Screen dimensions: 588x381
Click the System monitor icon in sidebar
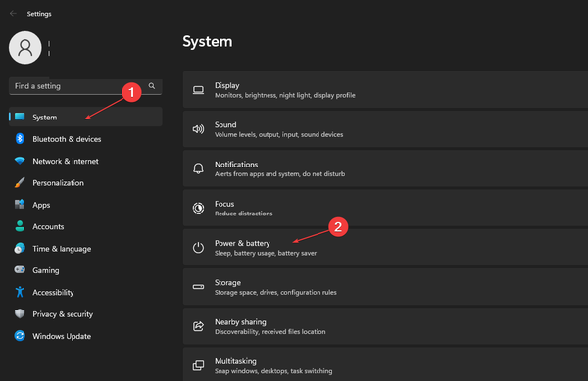[20, 117]
